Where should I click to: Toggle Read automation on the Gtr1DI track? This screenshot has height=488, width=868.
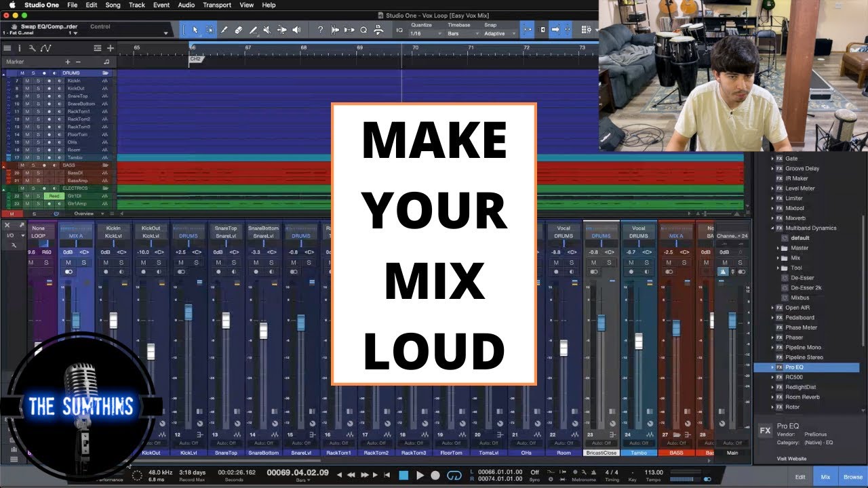pos(54,196)
